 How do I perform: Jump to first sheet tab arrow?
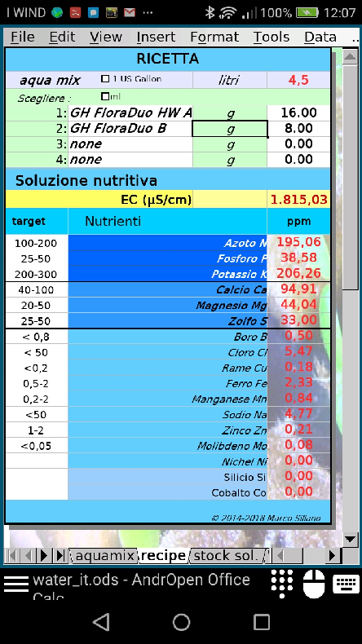[x=11, y=556]
